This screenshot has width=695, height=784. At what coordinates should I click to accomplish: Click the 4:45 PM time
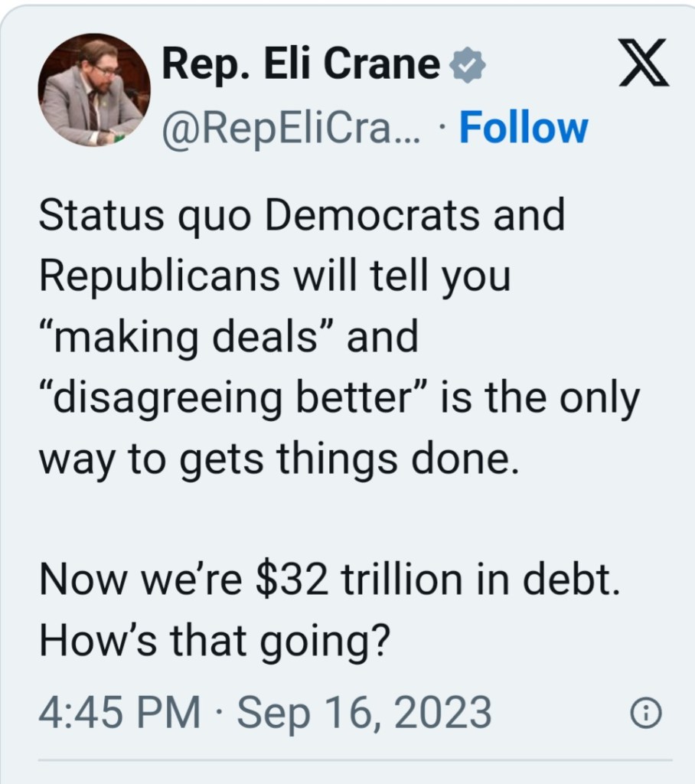point(119,713)
